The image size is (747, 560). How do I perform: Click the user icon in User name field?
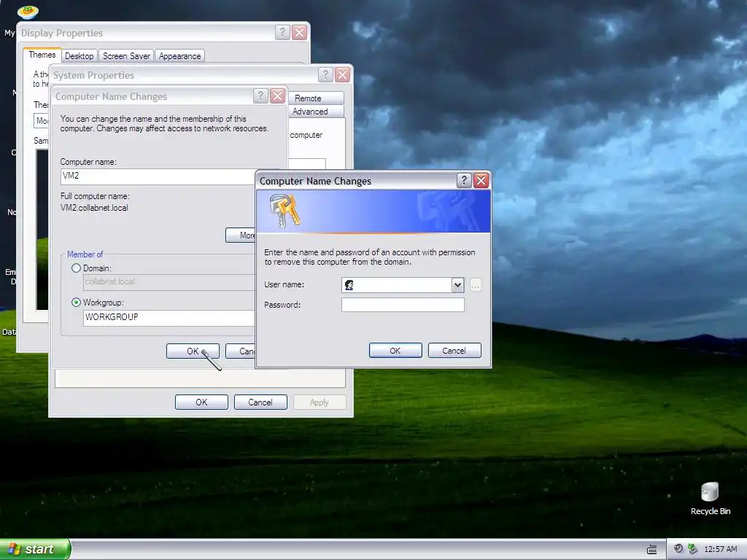pyautogui.click(x=349, y=285)
